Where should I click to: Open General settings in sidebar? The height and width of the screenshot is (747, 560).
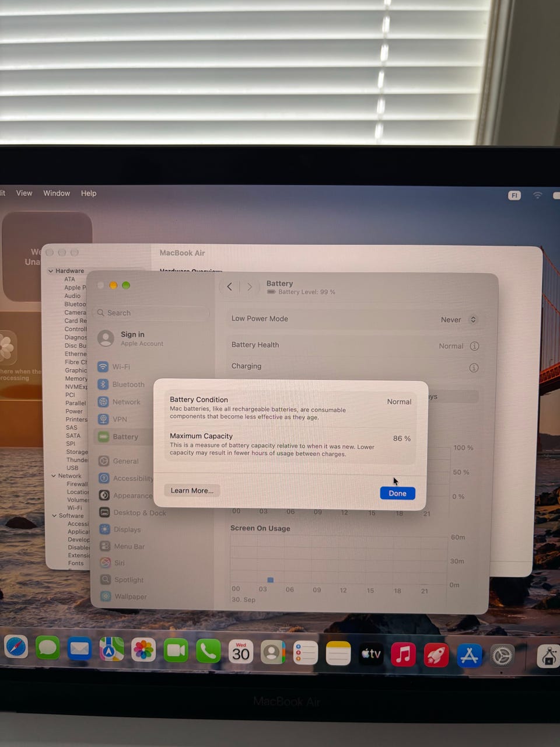tap(119, 461)
